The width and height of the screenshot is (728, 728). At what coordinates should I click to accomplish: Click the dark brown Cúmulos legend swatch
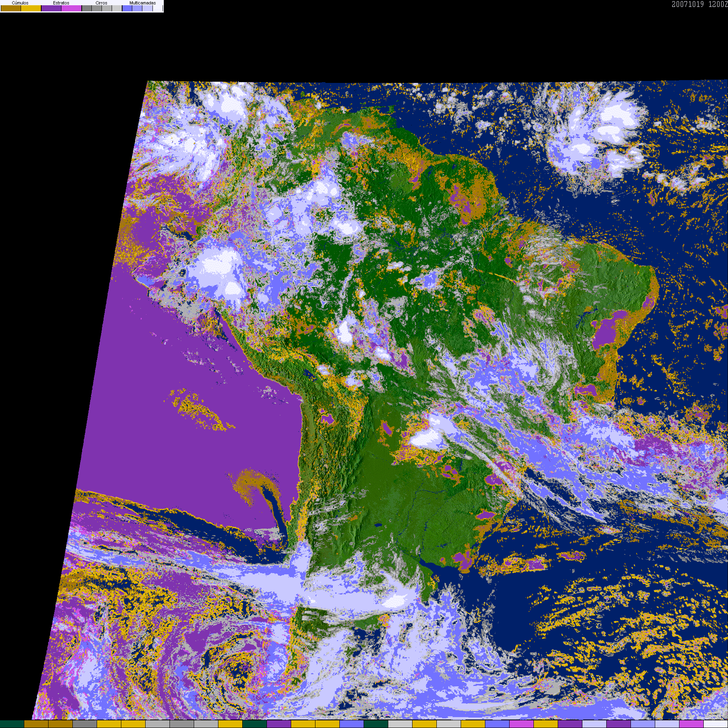point(11,8)
